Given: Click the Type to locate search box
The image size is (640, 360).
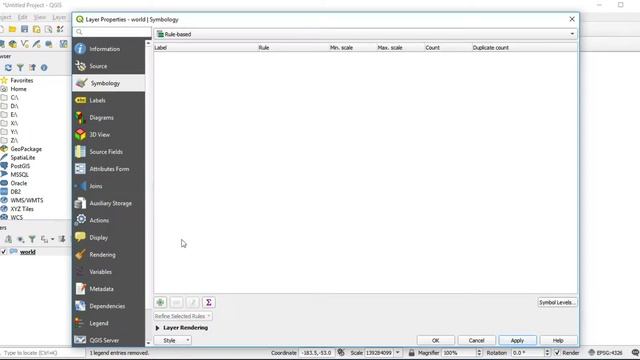Looking at the screenshot, I should click(42, 353).
